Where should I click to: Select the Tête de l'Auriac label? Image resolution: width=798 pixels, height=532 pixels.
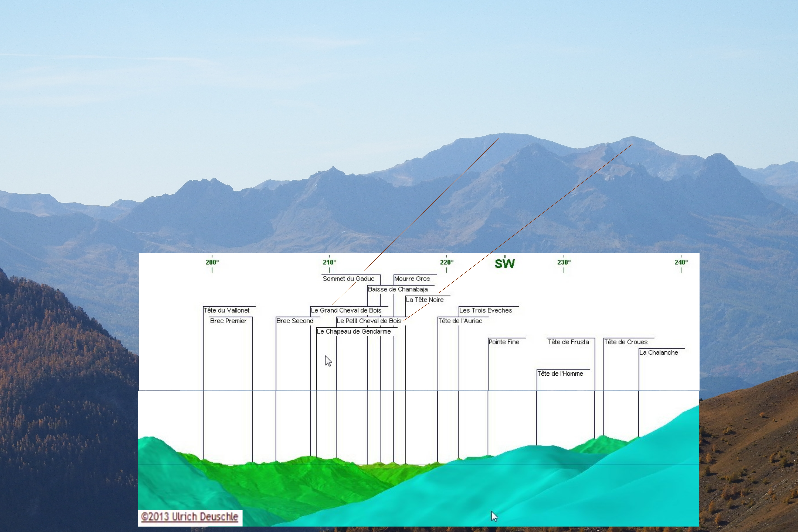tap(460, 321)
